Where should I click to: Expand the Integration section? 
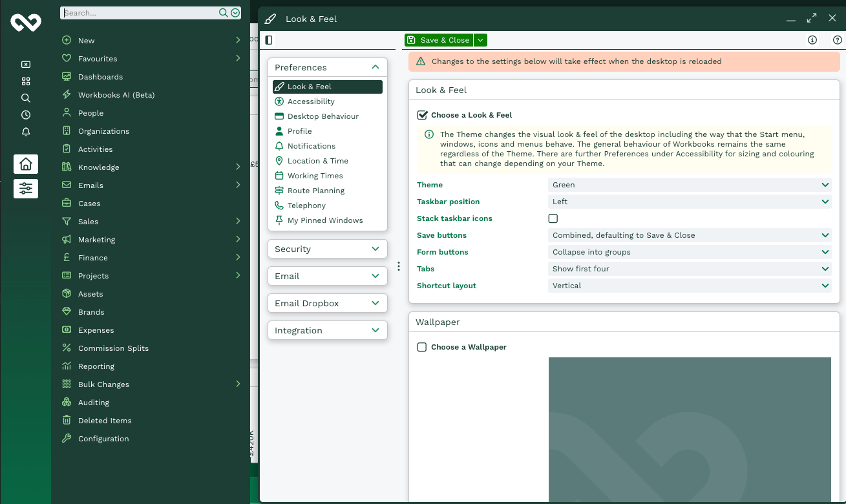click(328, 330)
